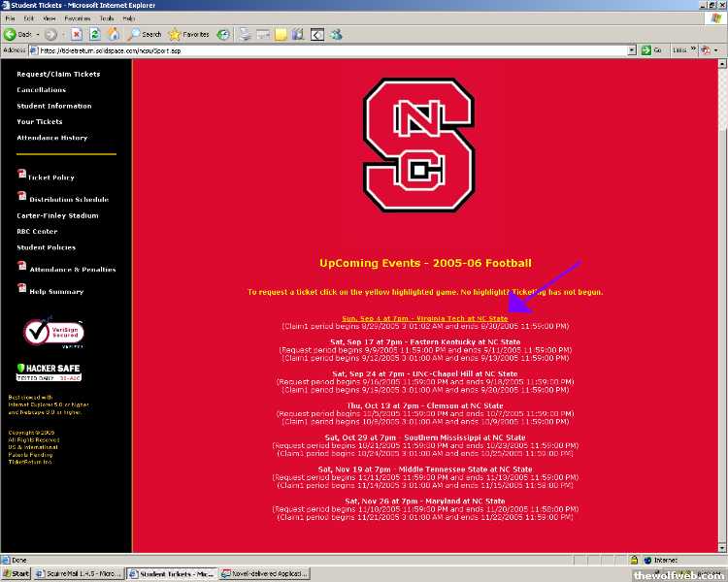This screenshot has width=728, height=582.
Task: Click the page vertical scrollbar down arrow
Action: [720, 548]
